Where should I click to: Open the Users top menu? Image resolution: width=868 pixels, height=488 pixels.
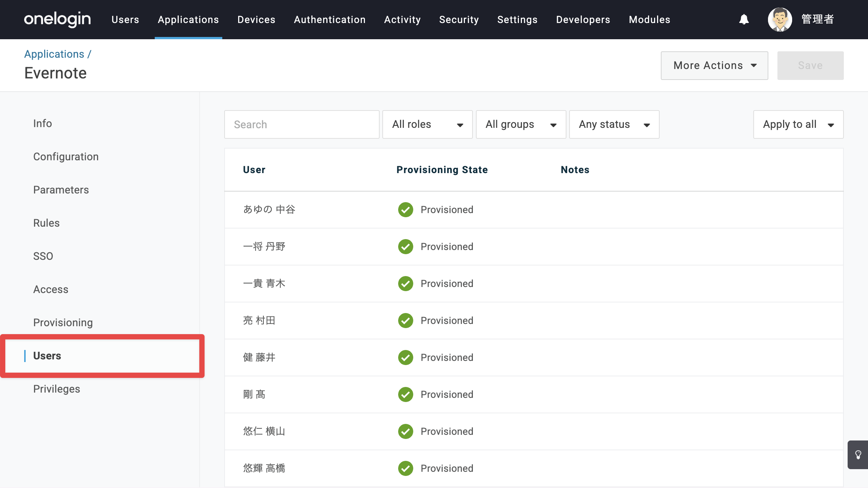click(125, 20)
